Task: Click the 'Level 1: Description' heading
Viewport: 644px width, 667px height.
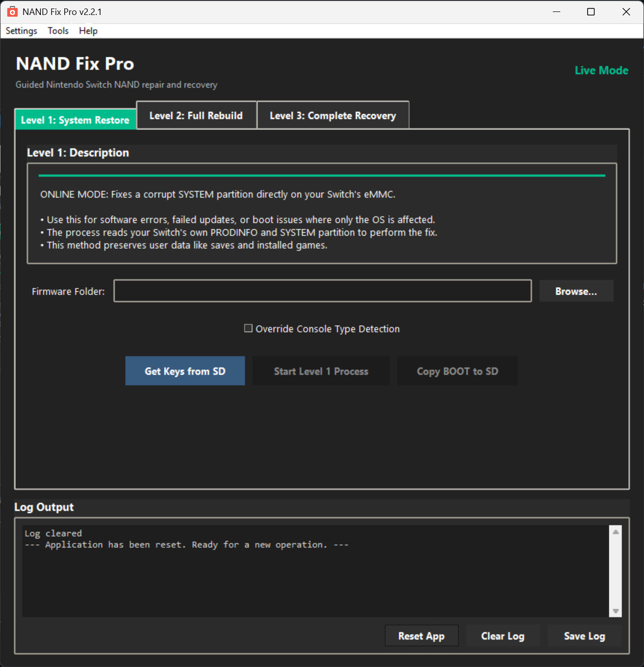Action: pyautogui.click(x=78, y=153)
